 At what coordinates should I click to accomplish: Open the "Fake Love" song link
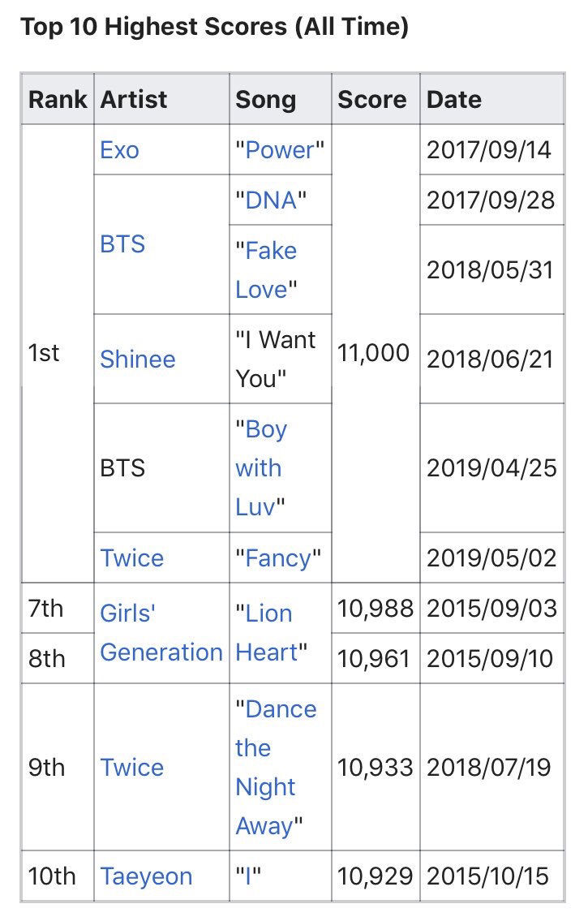click(x=266, y=270)
